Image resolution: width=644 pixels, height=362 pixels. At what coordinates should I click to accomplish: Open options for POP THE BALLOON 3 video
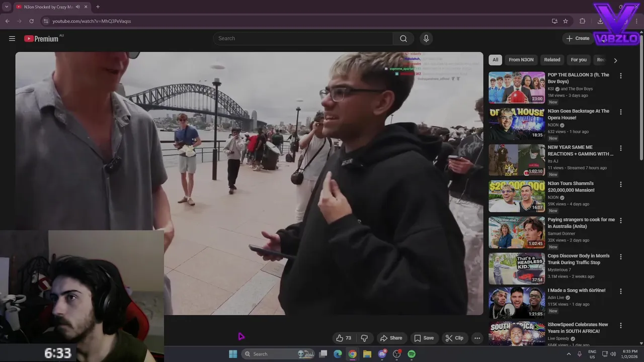620,75
